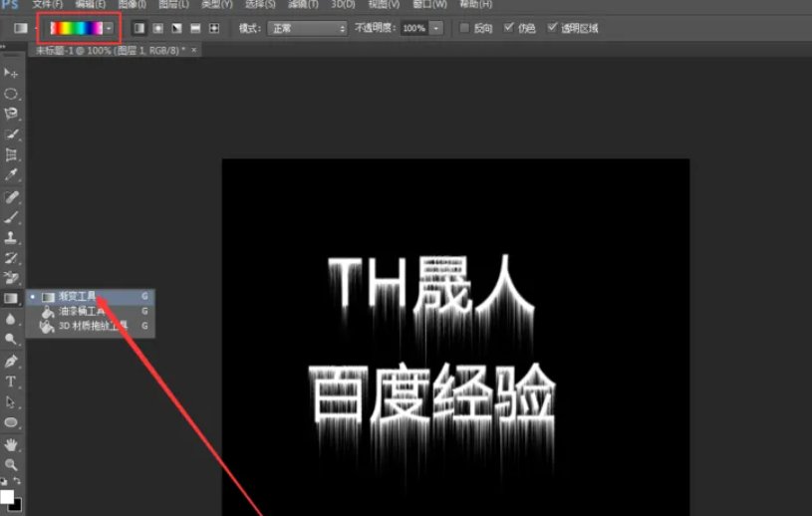Select the Brush tool
This screenshot has height=516, width=812.
click(10, 217)
